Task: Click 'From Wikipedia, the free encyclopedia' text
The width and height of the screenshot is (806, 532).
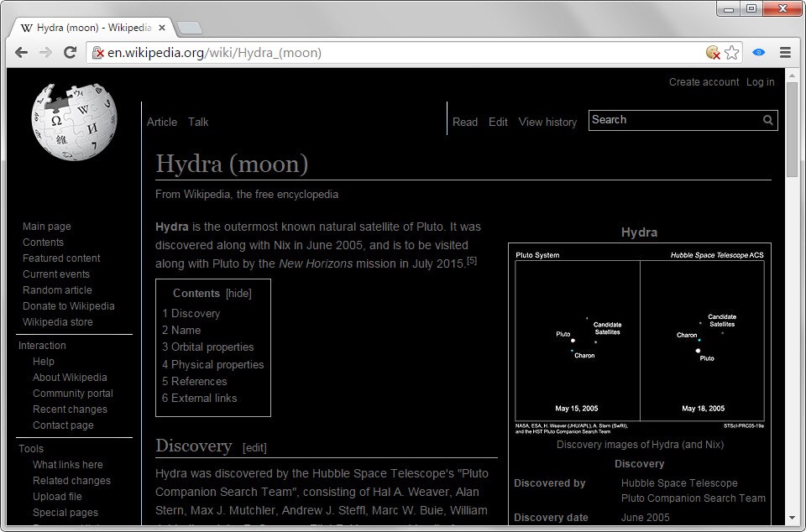Action: 247,195
